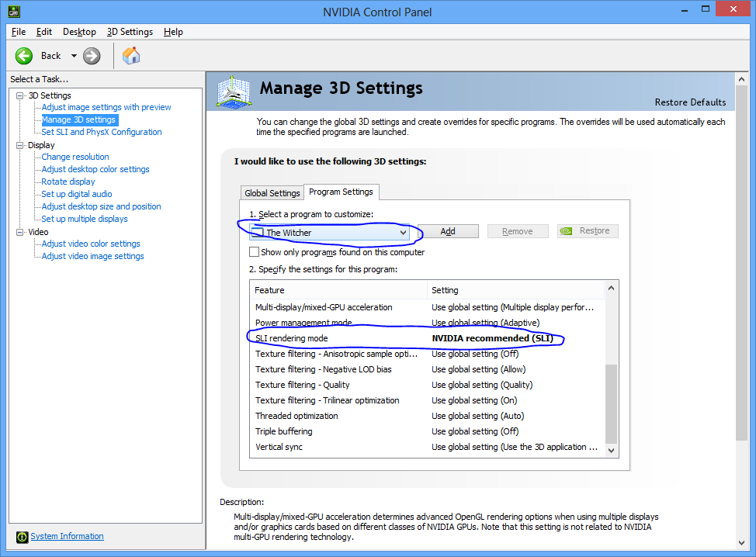Click the 3D Settings root tree label
Screen dimensions: 756x557
click(x=50, y=95)
